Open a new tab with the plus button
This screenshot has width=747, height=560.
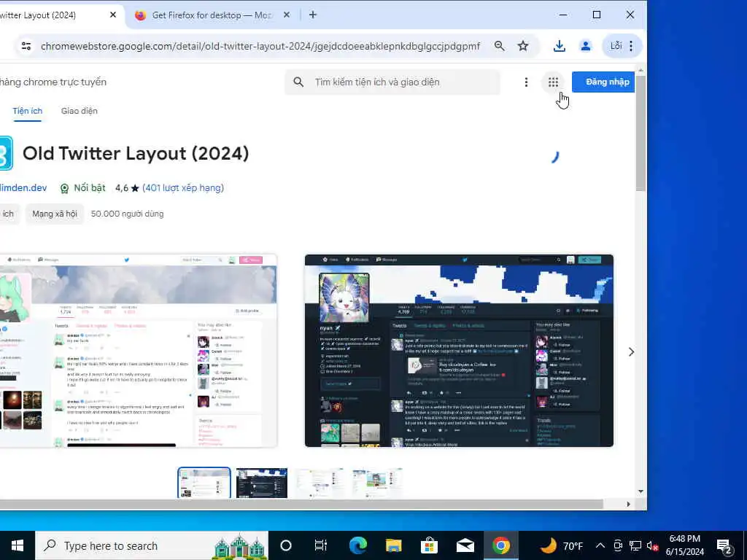(312, 15)
